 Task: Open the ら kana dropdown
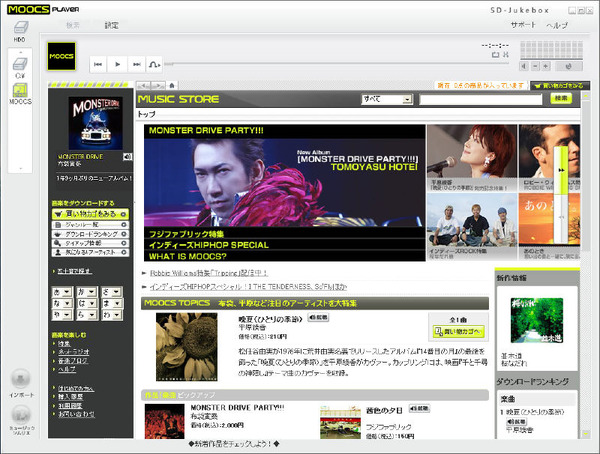[x=87, y=315]
